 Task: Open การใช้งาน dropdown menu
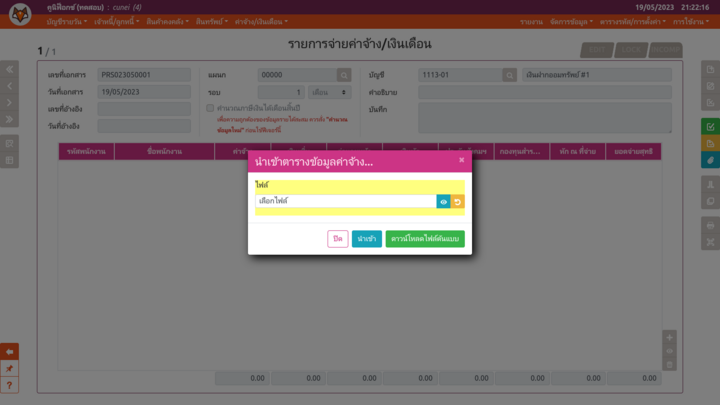pyautogui.click(x=691, y=22)
